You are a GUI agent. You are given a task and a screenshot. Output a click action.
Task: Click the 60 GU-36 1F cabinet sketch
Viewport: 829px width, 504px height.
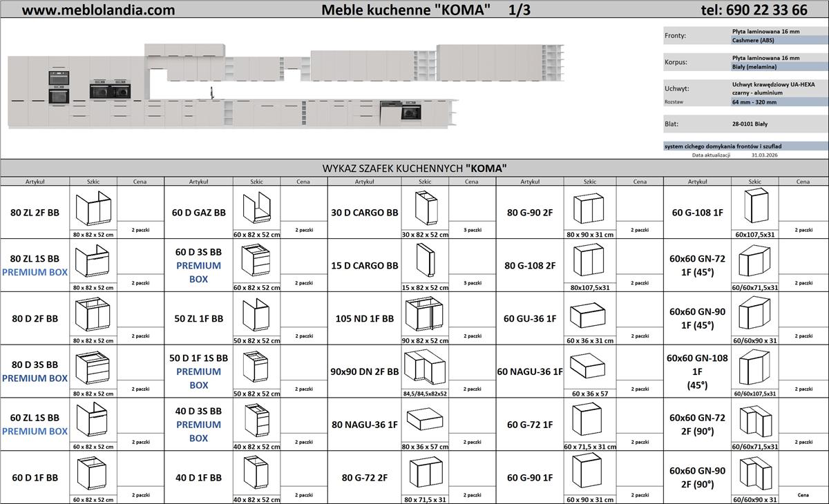[589, 316]
